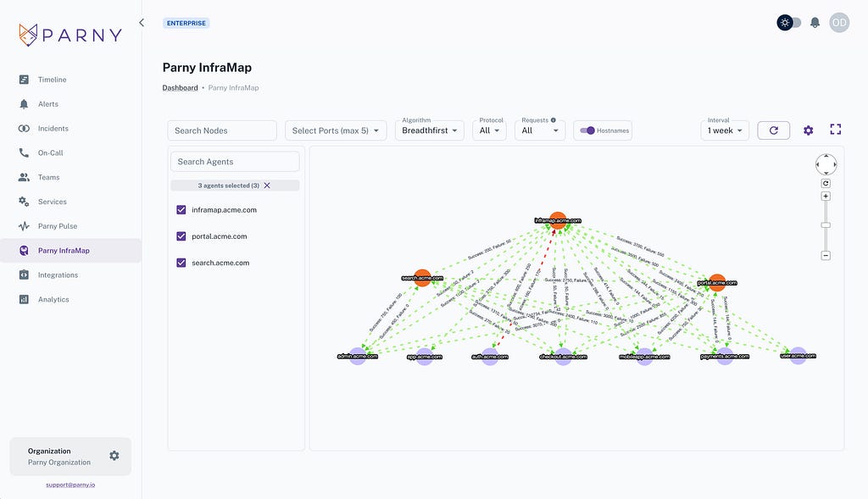This screenshot has width=868, height=499.
Task: Click the map refresh button
Action: pyautogui.click(x=773, y=130)
